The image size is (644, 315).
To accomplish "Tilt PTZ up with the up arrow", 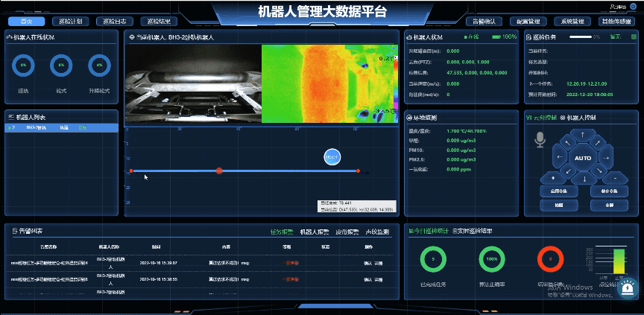I will (583, 135).
